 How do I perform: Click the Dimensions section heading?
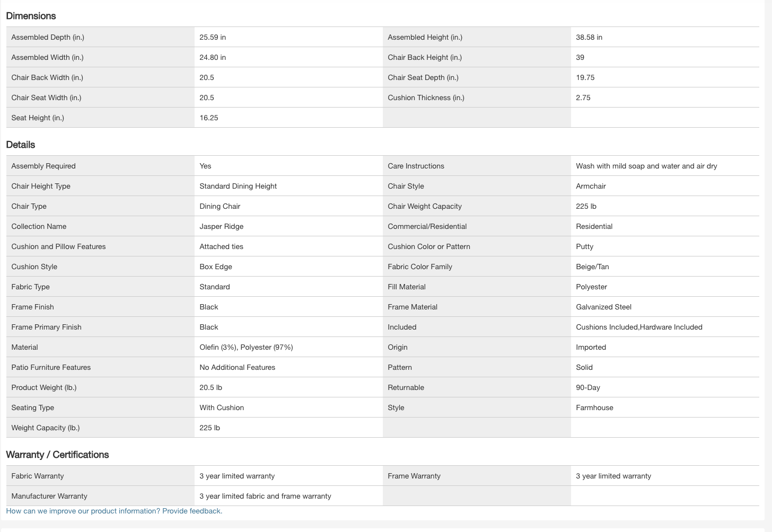(x=31, y=16)
